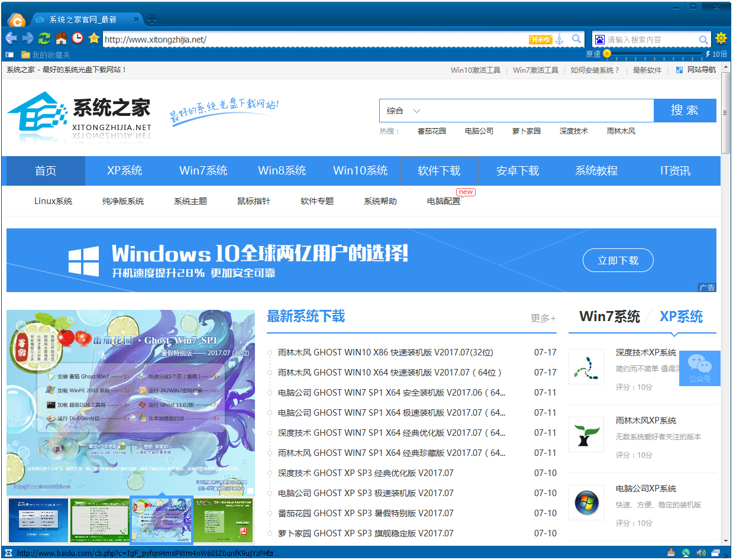Open the Baidu paw search engine selector
The height and width of the screenshot is (560, 733).
pyautogui.click(x=600, y=40)
